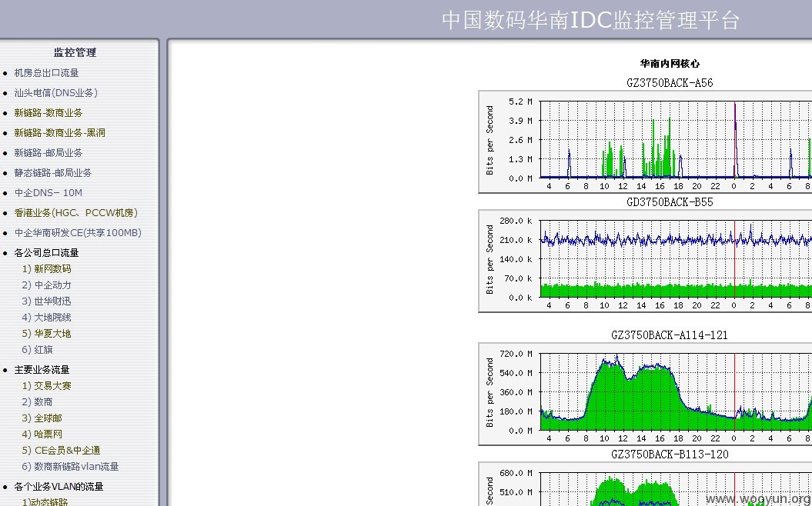Viewport: 812px width, 506px height.
Task: Open 机房总出口流量 link in sidebar
Action: 47,73
